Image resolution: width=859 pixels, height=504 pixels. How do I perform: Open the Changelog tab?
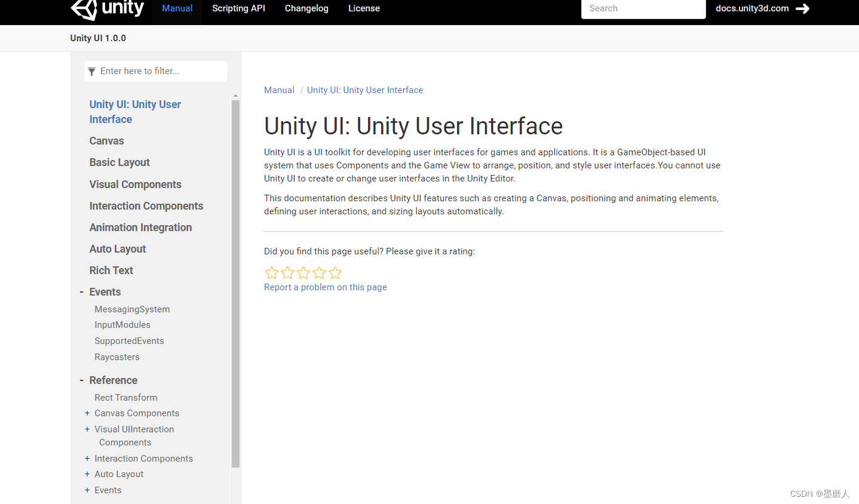pos(306,8)
